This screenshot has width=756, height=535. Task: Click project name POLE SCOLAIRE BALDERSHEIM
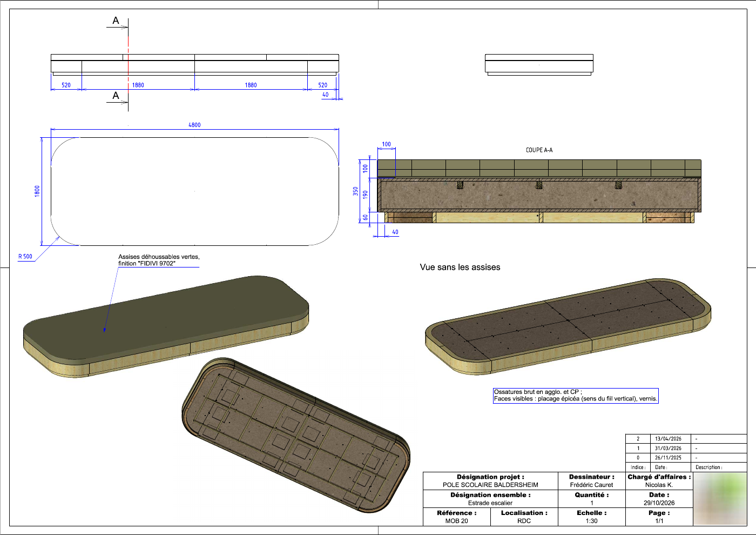(x=490, y=485)
